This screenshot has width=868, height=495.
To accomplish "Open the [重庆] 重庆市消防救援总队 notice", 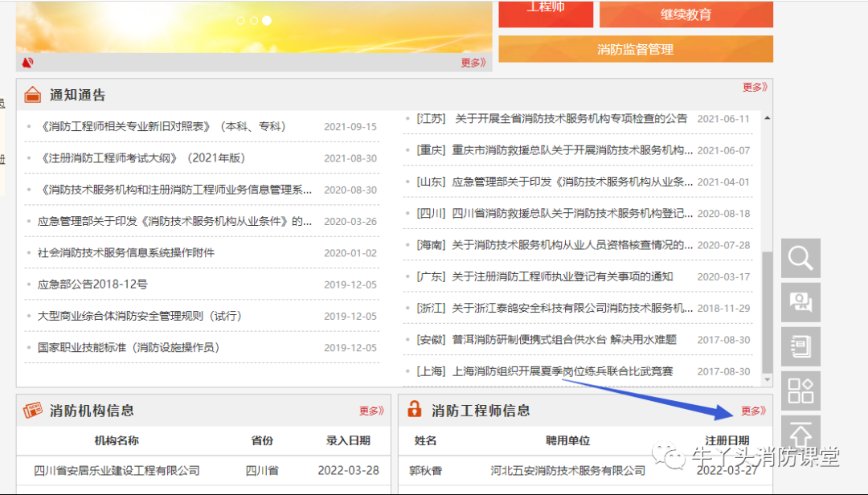I will [x=555, y=150].
